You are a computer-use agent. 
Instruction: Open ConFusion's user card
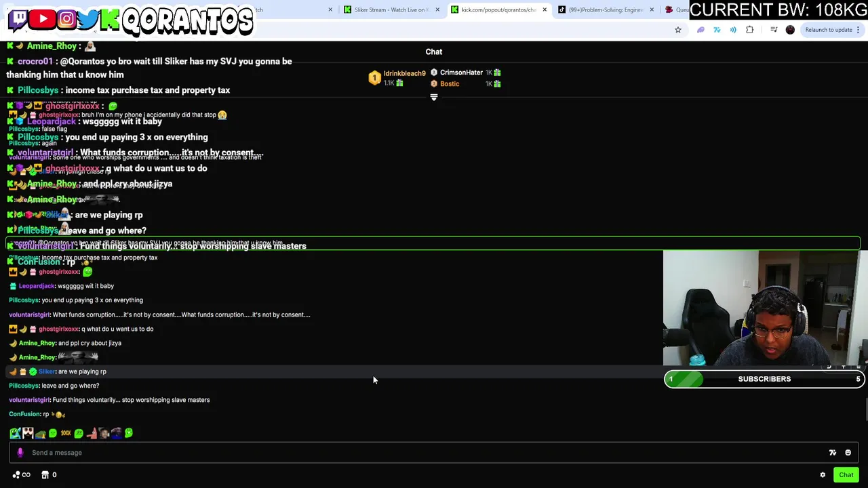click(25, 414)
